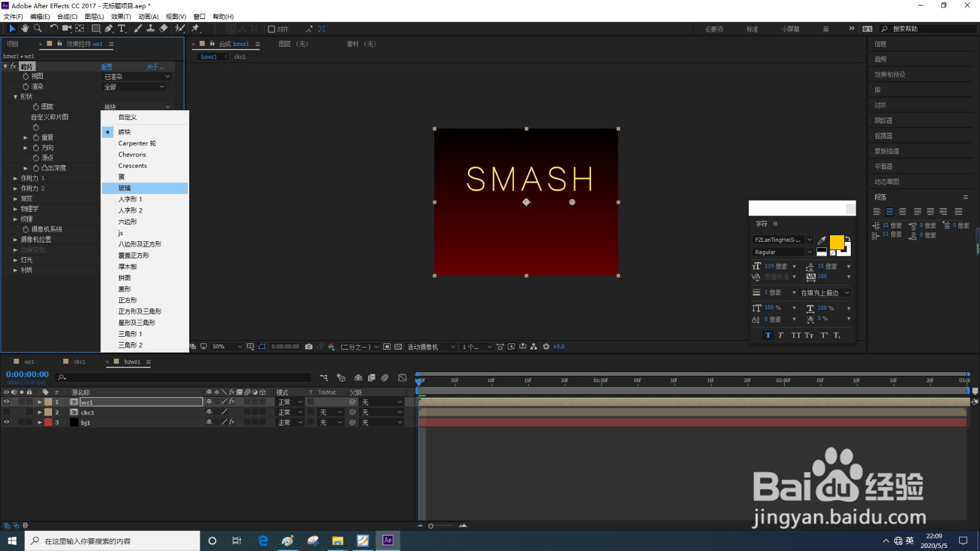Open the graph editor in timeline
Image resolution: width=980 pixels, height=551 pixels.
(402, 378)
